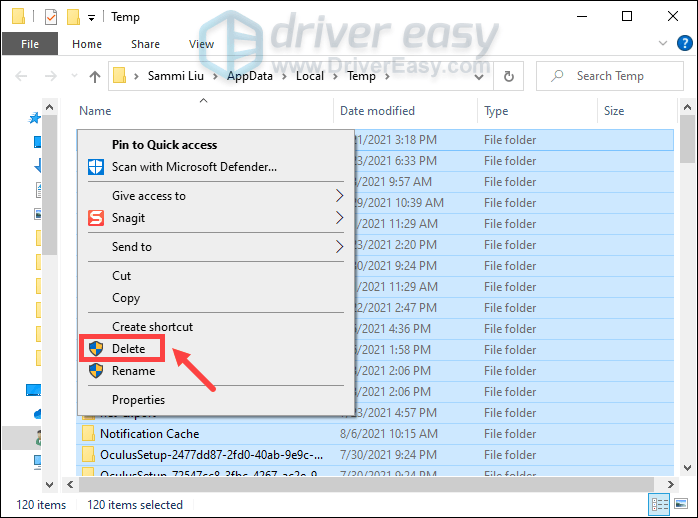Click AppData in address path
The image size is (698, 518).
pos(250,76)
